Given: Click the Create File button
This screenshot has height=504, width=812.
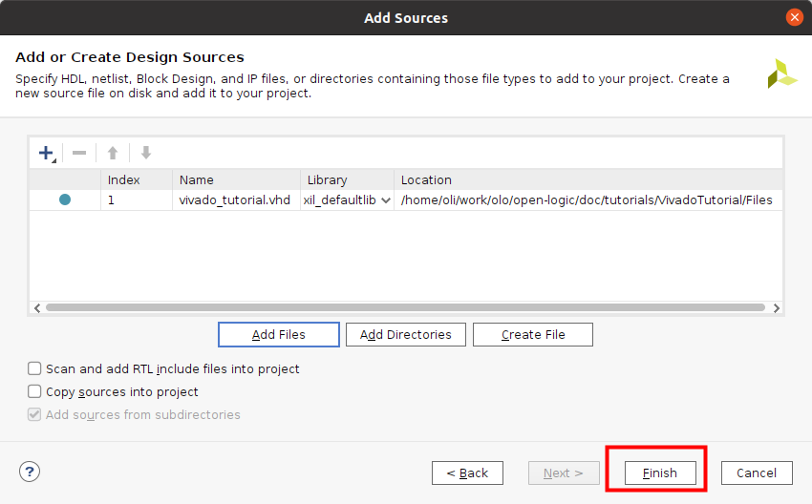Looking at the screenshot, I should (533, 334).
